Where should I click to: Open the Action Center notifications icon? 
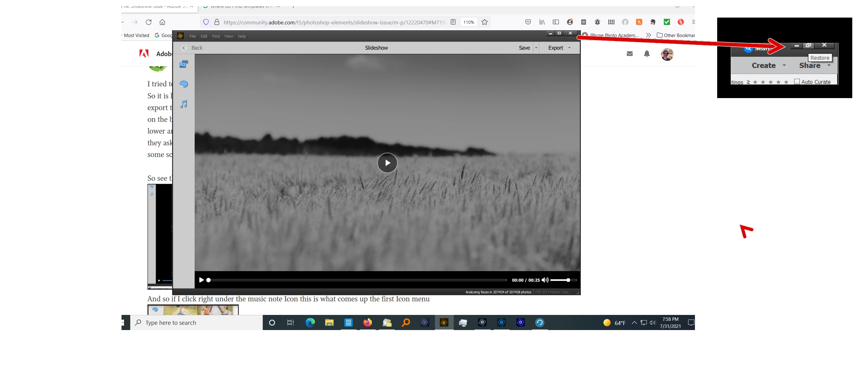click(691, 323)
